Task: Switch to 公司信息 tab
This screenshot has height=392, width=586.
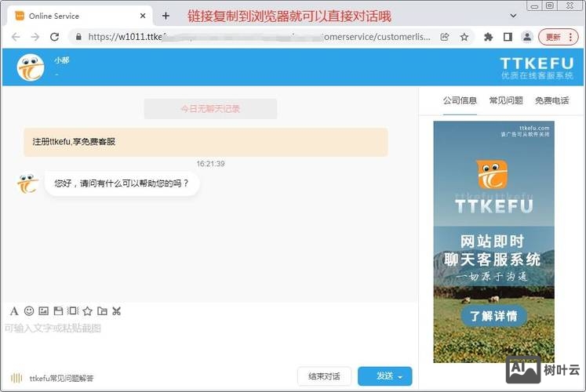Action: tap(460, 100)
